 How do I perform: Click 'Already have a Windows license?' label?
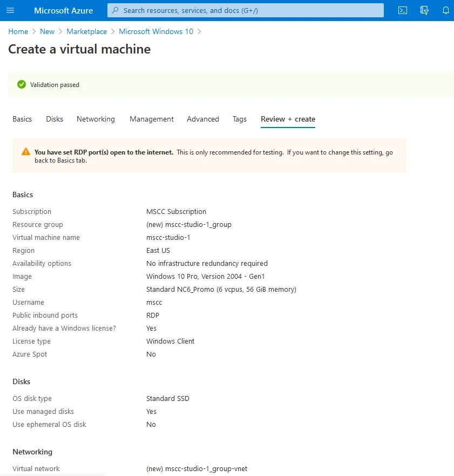[64, 328]
